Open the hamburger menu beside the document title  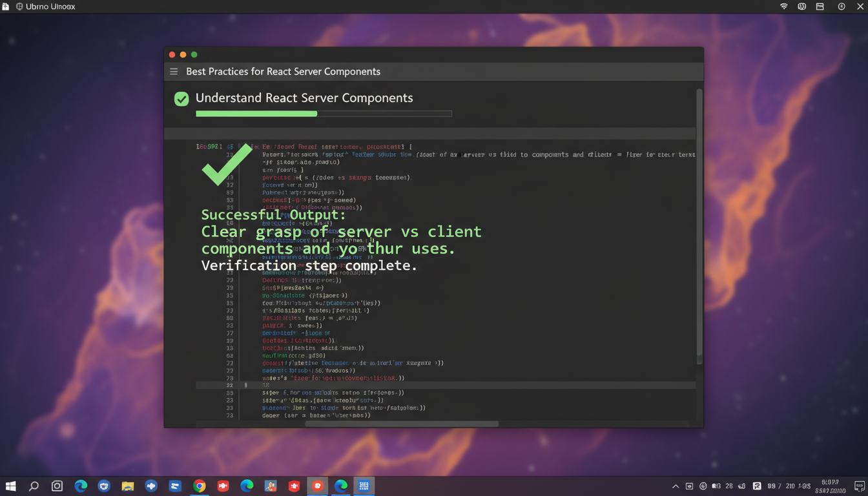tap(174, 72)
